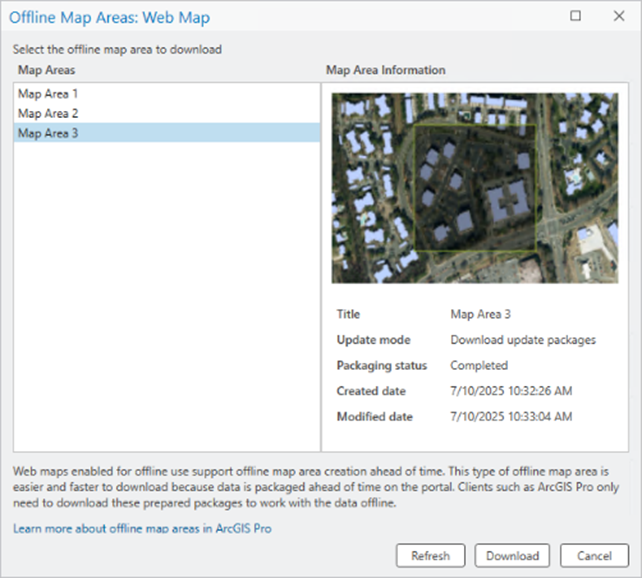Close the dialog using the X icon
Screen dimensions: 642x578
pyautogui.click(x=617, y=17)
